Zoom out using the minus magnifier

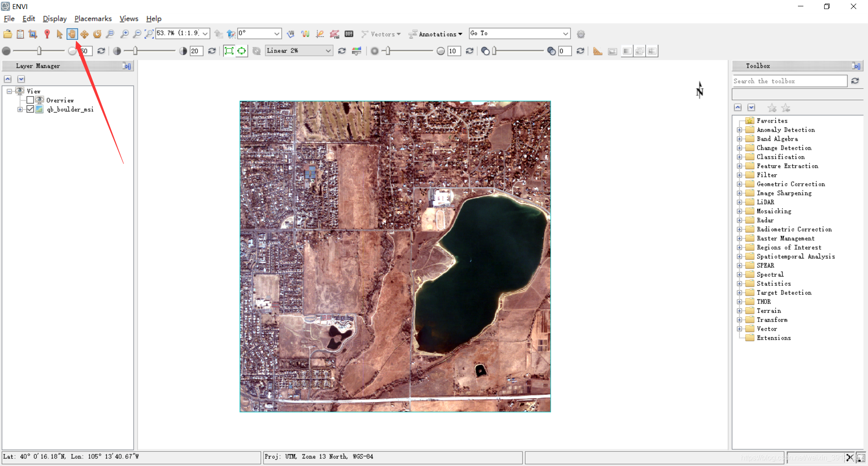[x=137, y=34]
